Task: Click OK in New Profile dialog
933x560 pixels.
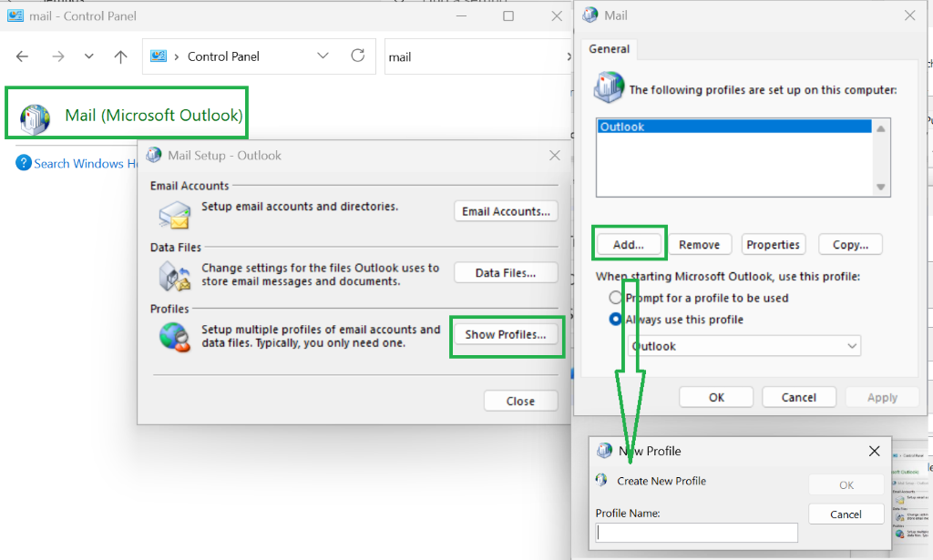Action: (x=846, y=485)
